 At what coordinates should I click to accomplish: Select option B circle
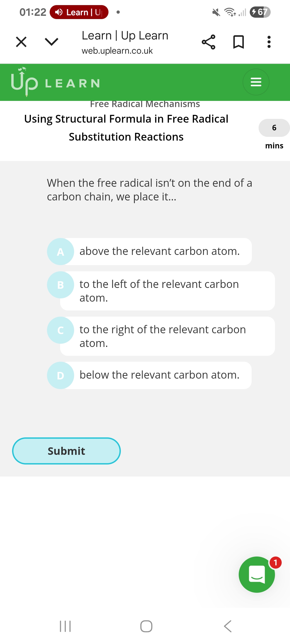click(x=60, y=285)
